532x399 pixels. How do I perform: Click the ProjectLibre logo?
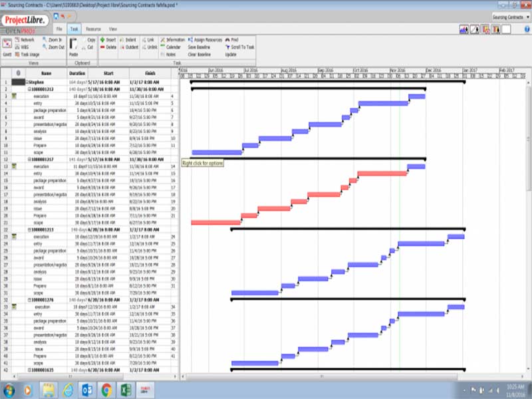click(25, 20)
